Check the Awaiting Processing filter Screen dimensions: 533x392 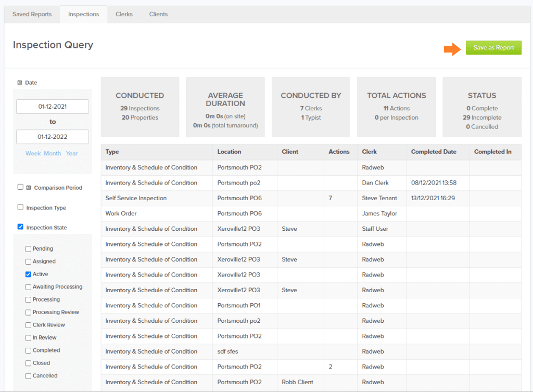(28, 287)
